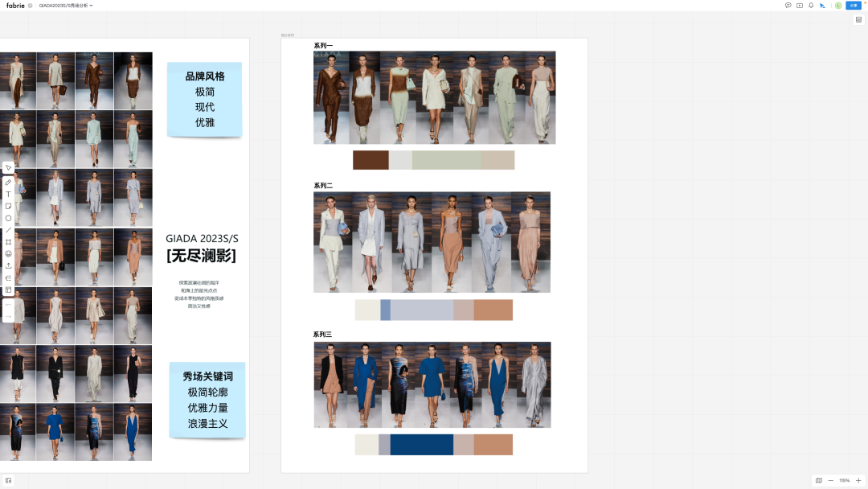The image size is (868, 489).
Task: Select the pencil drawing tool
Action: (x=8, y=183)
